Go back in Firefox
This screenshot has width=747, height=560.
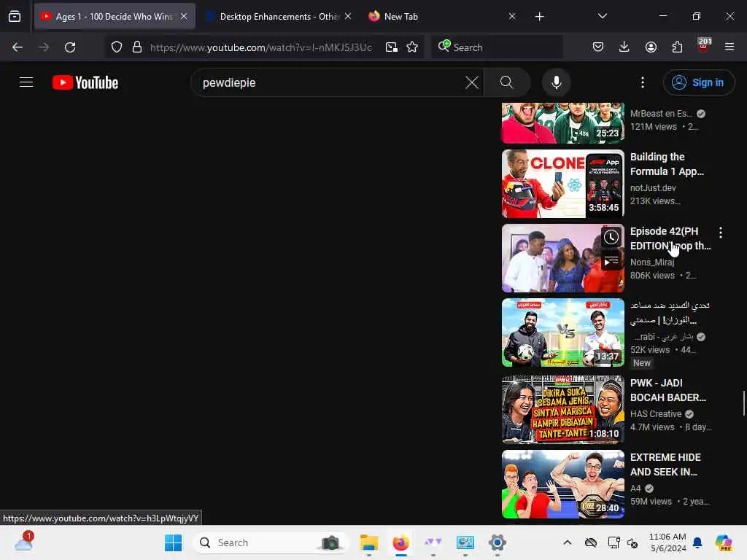coord(18,47)
